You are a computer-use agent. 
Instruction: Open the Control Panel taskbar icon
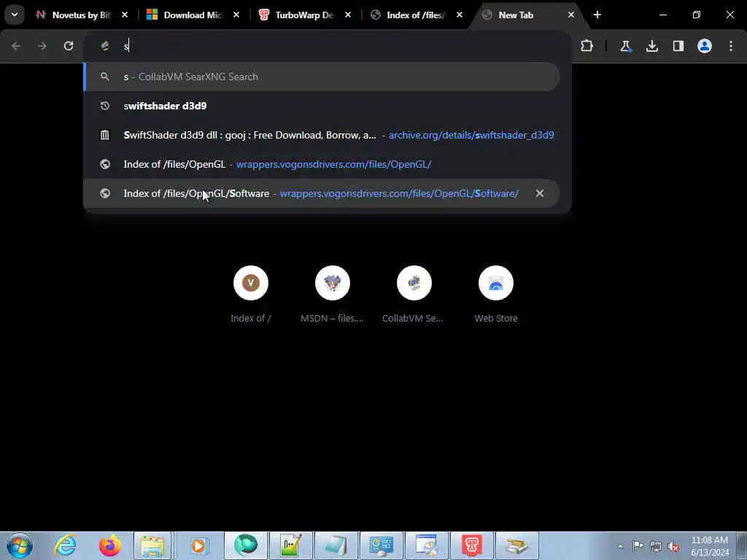point(381,545)
